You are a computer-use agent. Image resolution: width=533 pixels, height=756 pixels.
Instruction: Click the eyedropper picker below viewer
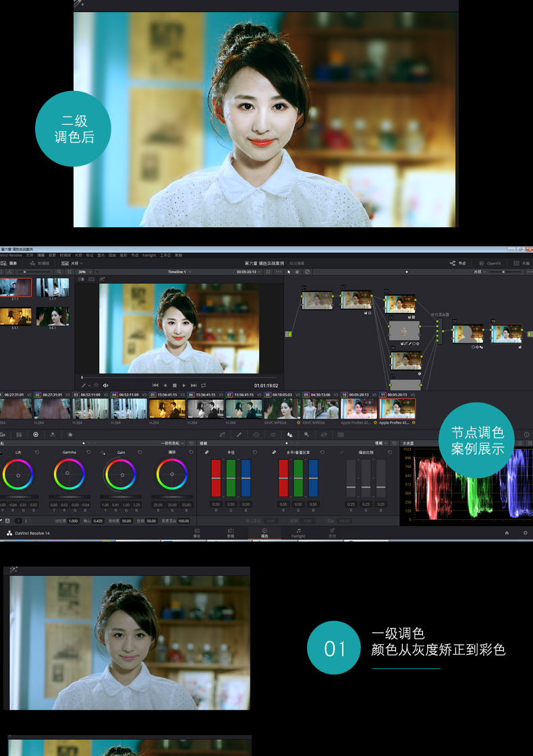(x=84, y=385)
